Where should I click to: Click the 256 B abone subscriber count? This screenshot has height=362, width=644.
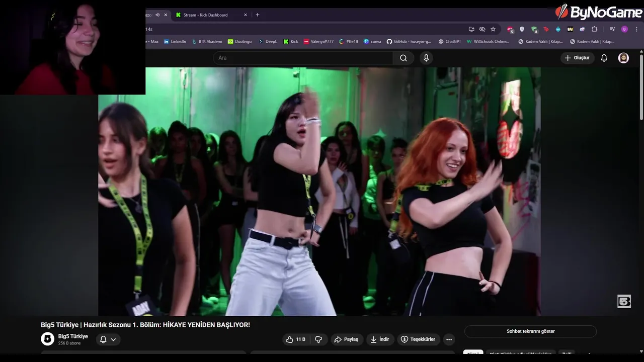tap(69, 343)
